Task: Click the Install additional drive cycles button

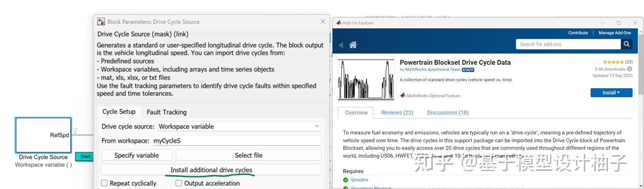Action: (x=211, y=170)
